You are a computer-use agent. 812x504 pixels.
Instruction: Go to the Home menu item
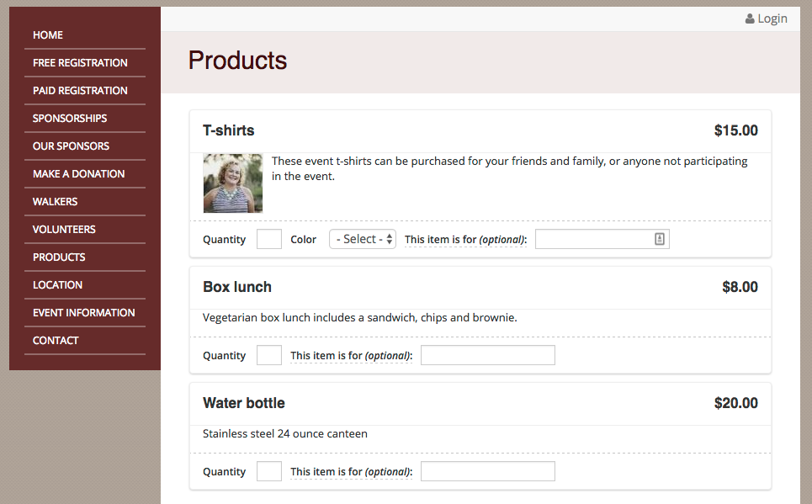48,35
